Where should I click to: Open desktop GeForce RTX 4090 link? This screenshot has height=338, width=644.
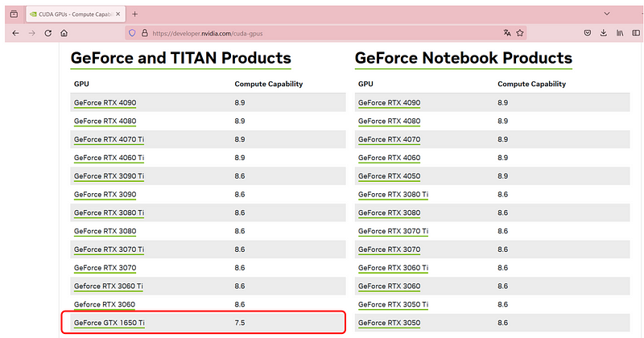105,103
